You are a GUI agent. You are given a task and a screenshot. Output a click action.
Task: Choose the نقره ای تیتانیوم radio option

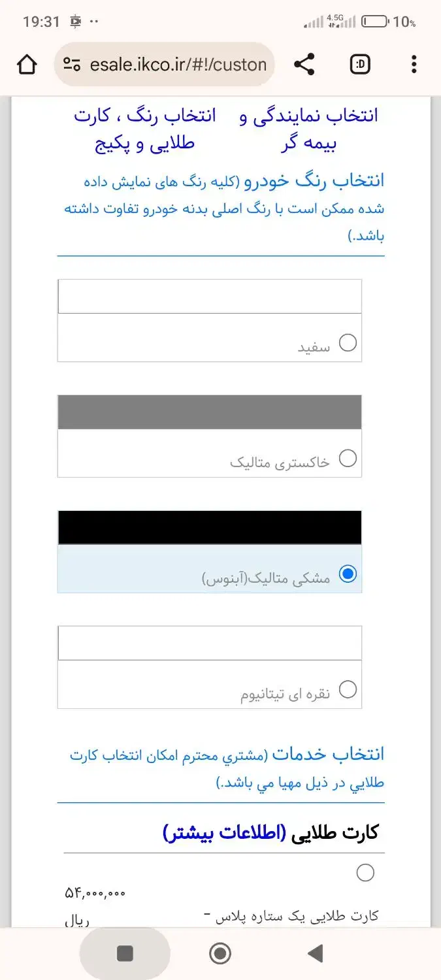point(348,689)
